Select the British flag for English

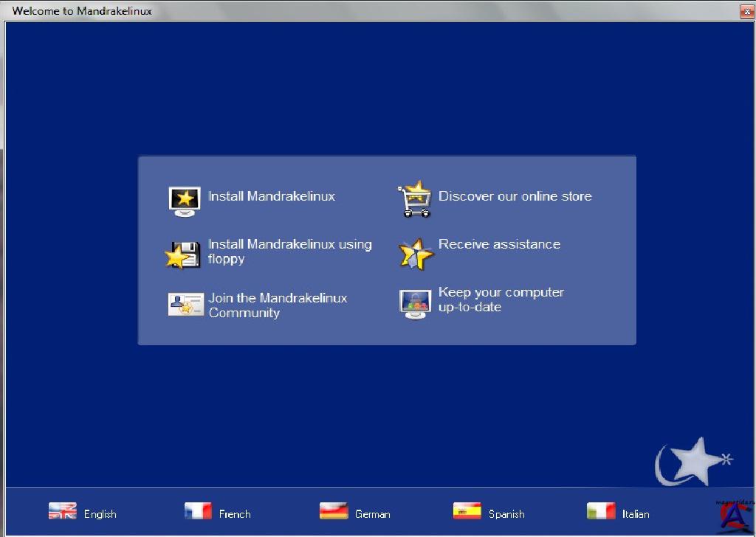point(63,511)
